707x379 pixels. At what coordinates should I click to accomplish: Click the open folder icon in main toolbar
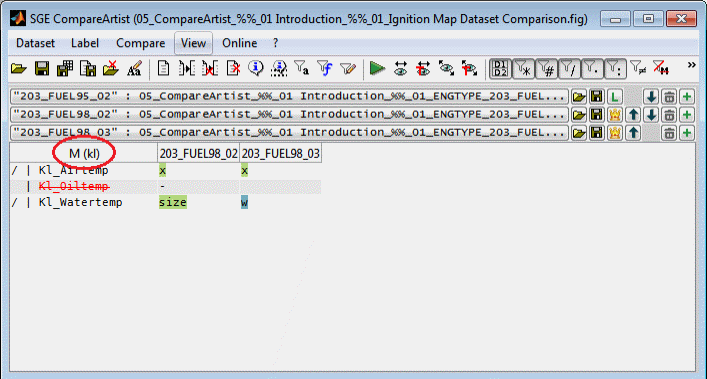(18, 68)
